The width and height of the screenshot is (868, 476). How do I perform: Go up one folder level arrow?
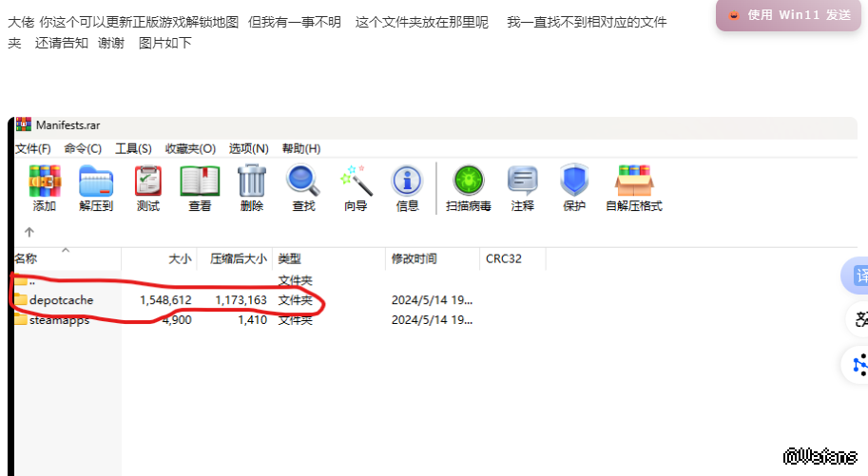point(29,232)
